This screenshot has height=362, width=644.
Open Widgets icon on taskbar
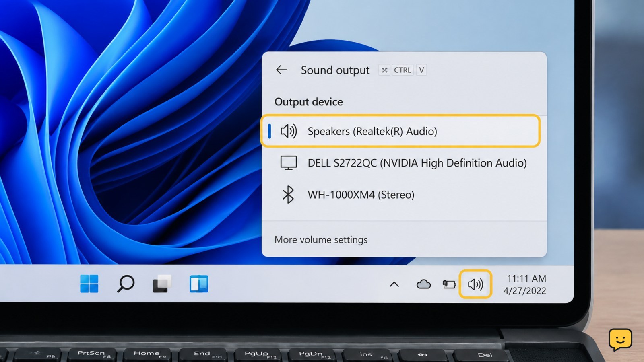[x=199, y=284]
